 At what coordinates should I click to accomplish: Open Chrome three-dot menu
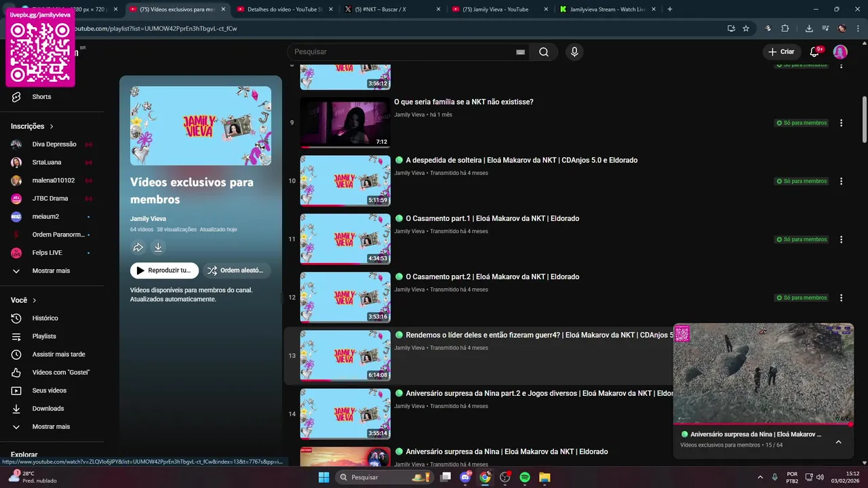[857, 28]
